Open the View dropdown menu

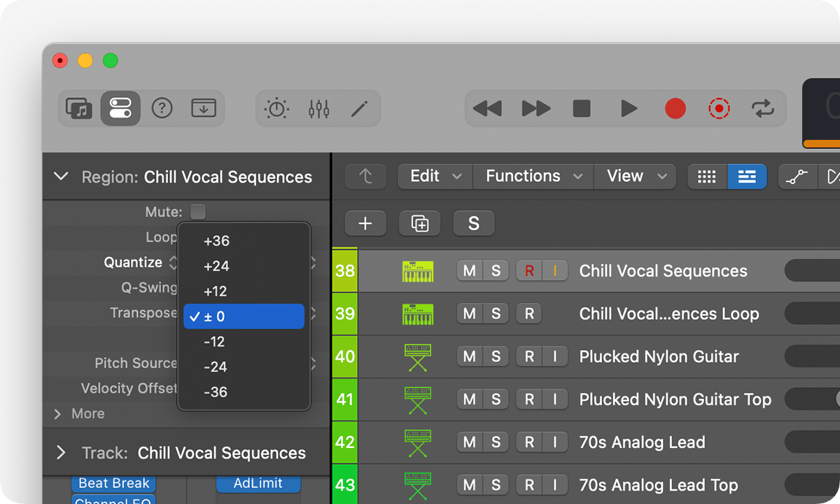pos(635,176)
